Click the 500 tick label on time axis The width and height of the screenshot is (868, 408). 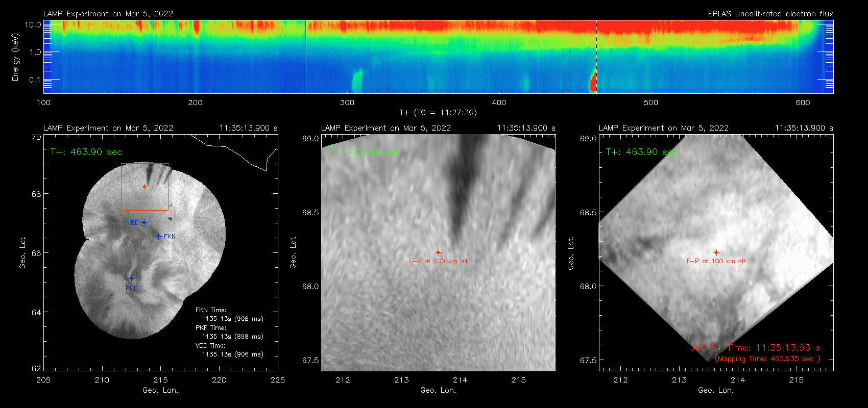point(651,103)
